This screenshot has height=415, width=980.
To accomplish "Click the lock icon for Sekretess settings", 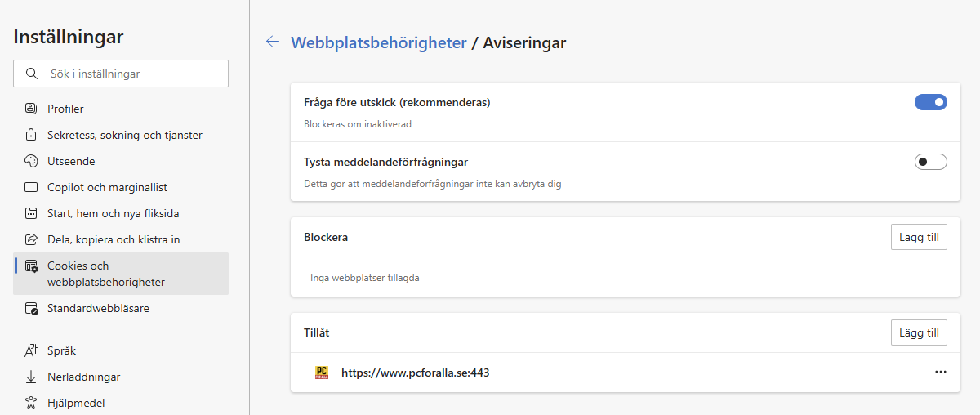I will pyautogui.click(x=32, y=135).
